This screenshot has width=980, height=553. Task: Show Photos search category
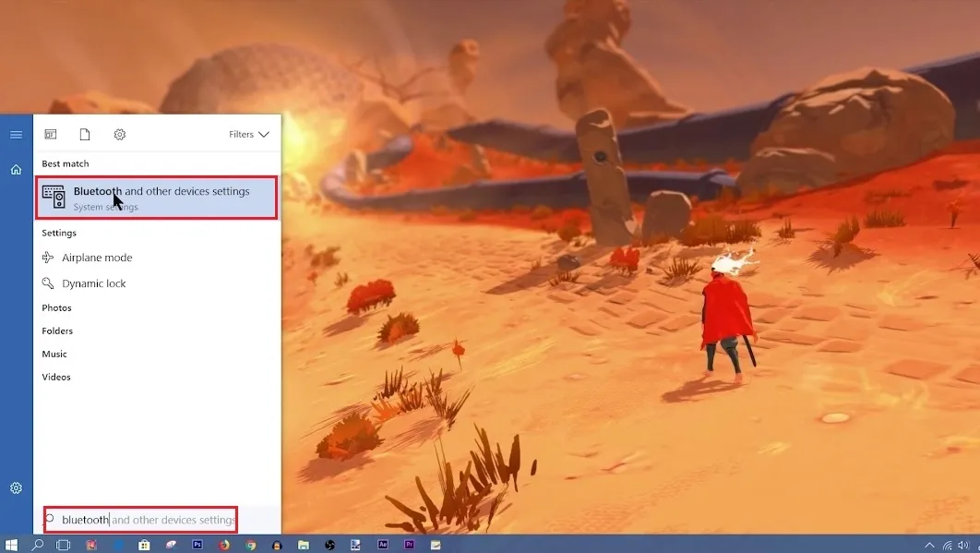(x=56, y=308)
